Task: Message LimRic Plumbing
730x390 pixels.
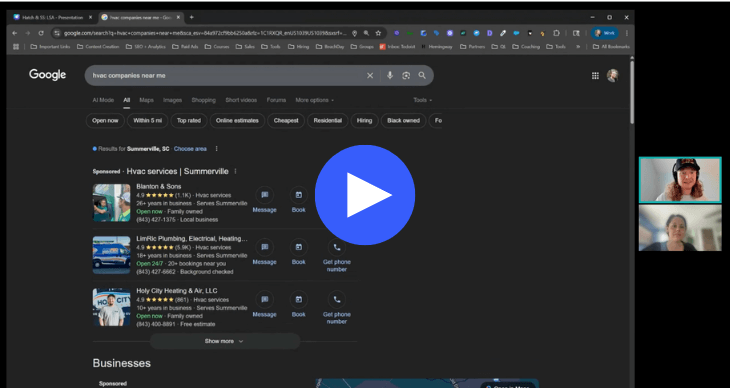Action: [x=264, y=252]
